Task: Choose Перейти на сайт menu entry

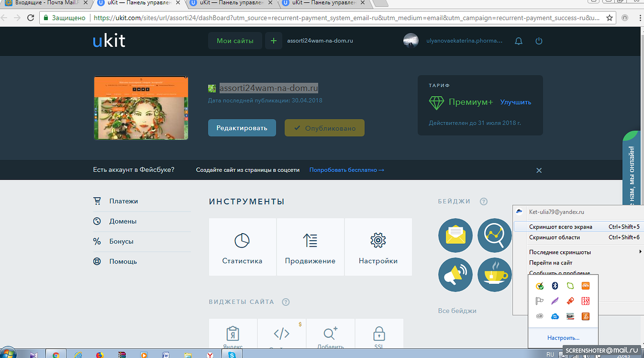Action: [x=578, y=262]
